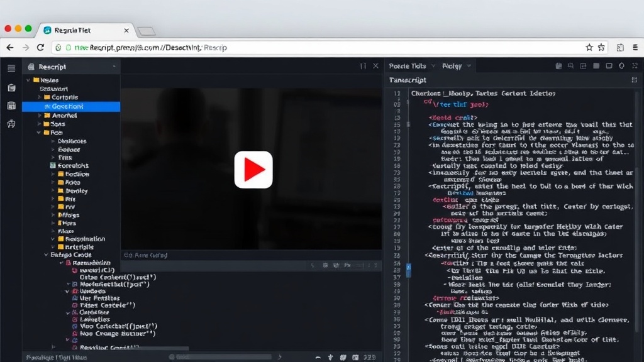
Task: Collapse the Reesoleation folder
Action: pos(53,239)
